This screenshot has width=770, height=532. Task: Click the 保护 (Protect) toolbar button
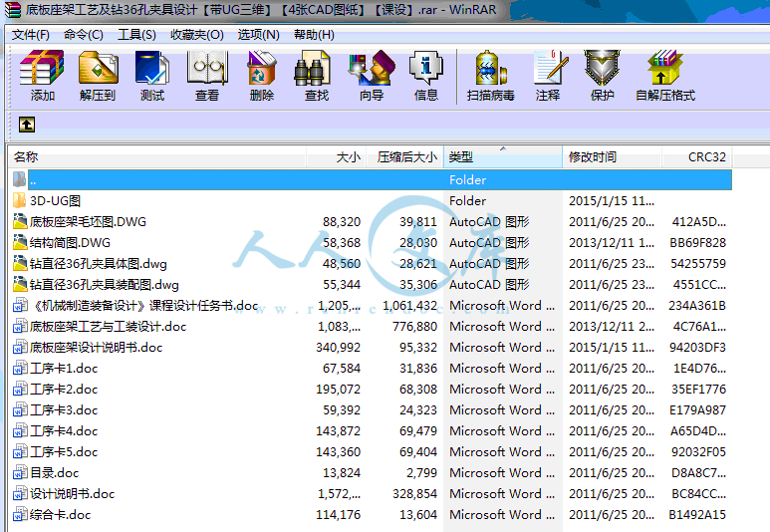[x=602, y=76]
